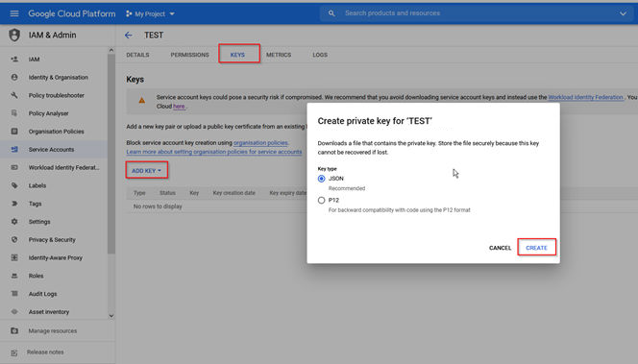Click the Workload Identity Federation icon
This screenshot has height=364, width=638.
[x=14, y=167]
